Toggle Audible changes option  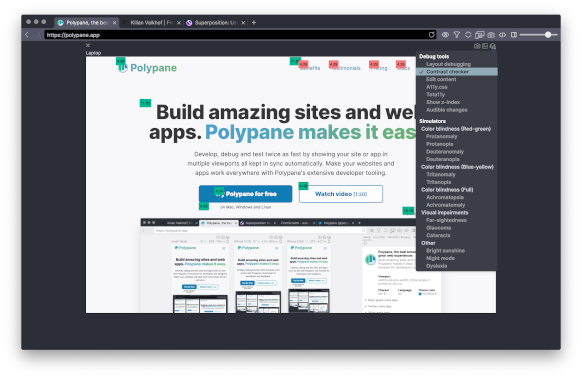click(447, 110)
